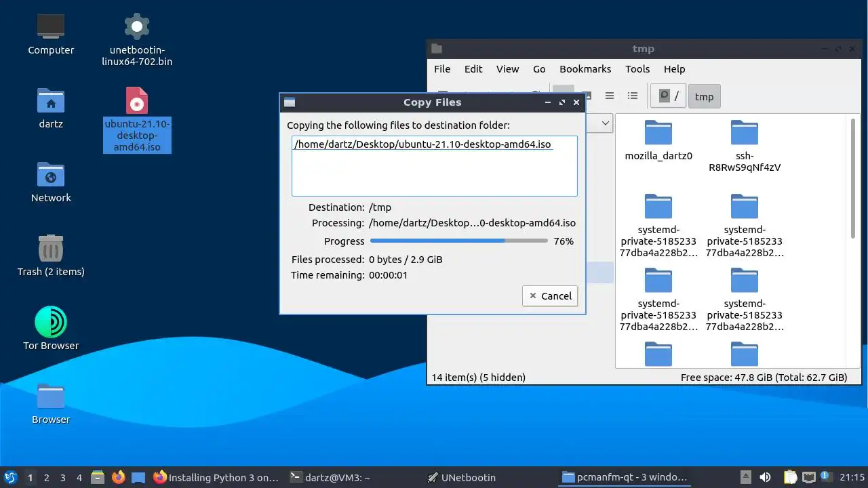Switch tmp window to thumbnail view
868x488 pixels.
click(x=587, y=96)
